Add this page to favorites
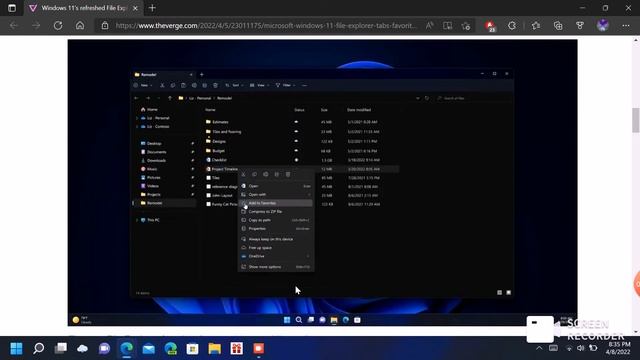Viewport: 640px width, 360px height. tap(466, 26)
